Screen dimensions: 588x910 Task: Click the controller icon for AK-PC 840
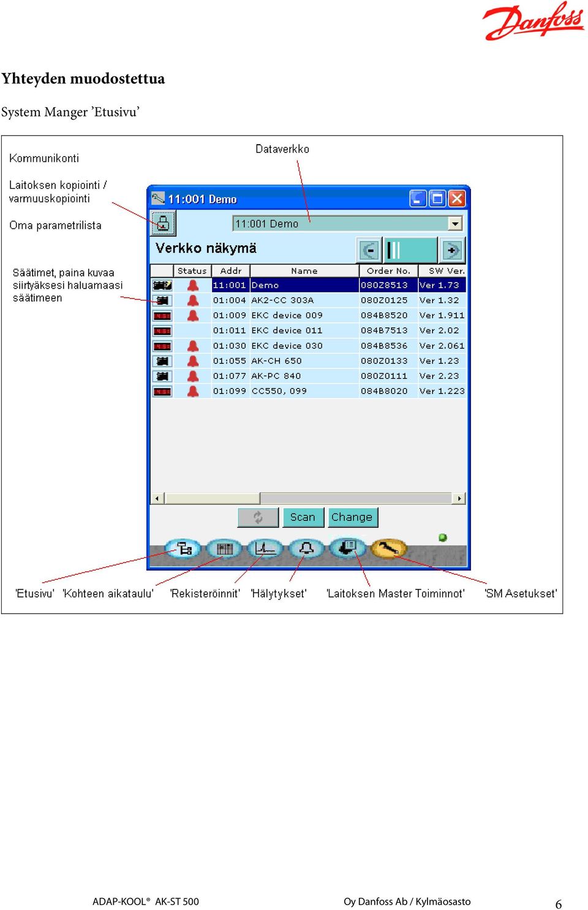pos(162,376)
